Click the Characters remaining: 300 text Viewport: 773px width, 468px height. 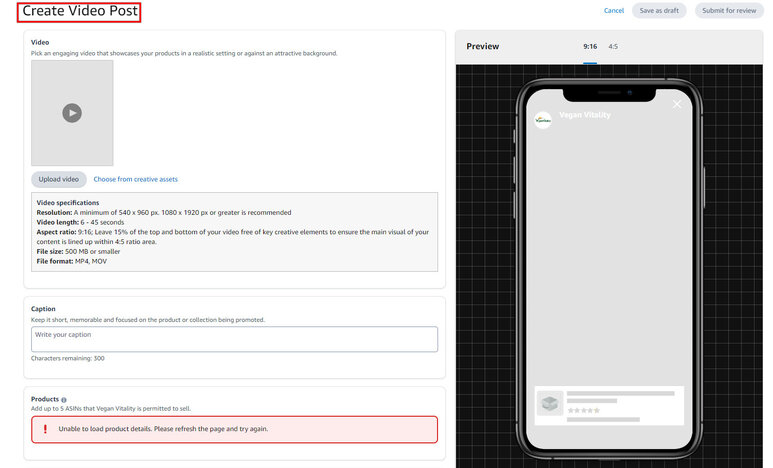click(x=68, y=359)
